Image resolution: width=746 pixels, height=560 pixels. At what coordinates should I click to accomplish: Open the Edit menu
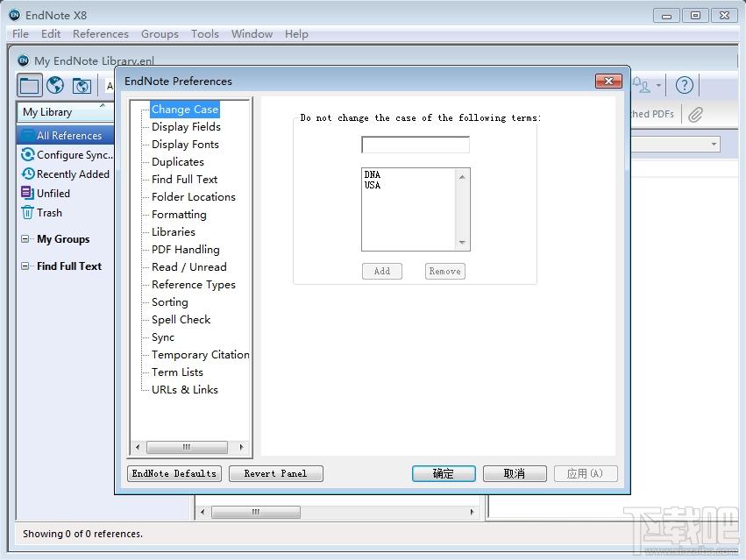pyautogui.click(x=51, y=34)
